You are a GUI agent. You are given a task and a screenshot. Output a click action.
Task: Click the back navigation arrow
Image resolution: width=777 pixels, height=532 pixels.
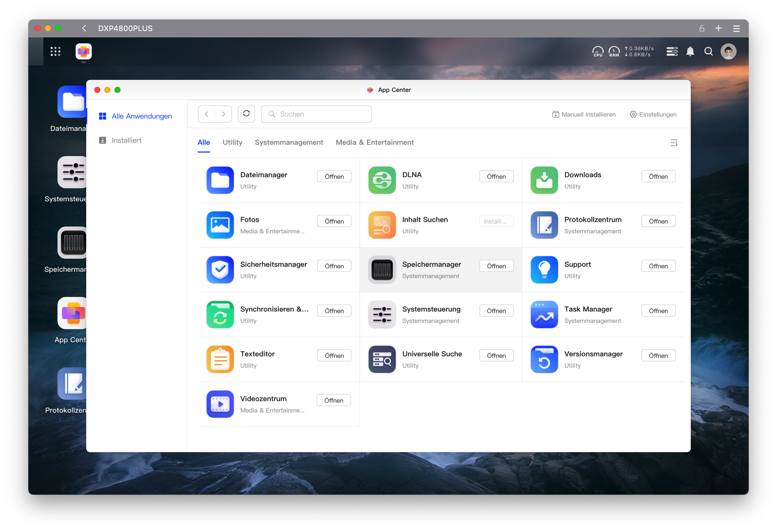click(84, 28)
